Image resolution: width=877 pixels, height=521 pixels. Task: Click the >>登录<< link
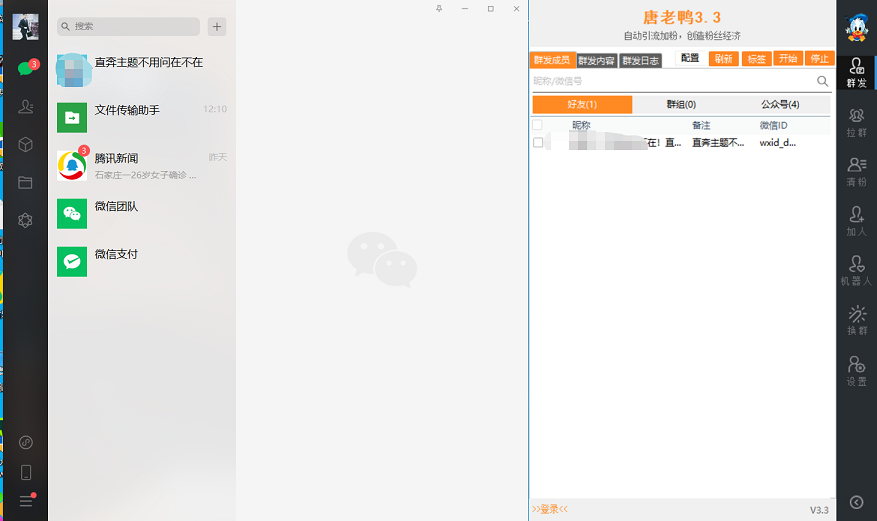click(550, 509)
